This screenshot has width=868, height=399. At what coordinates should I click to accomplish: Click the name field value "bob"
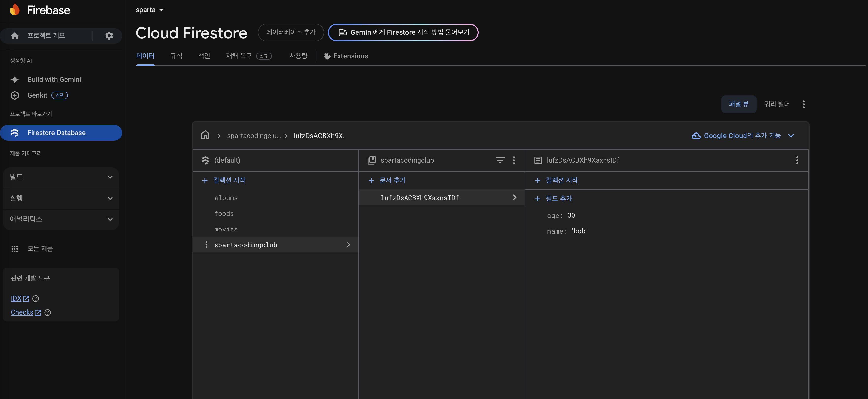(x=579, y=231)
